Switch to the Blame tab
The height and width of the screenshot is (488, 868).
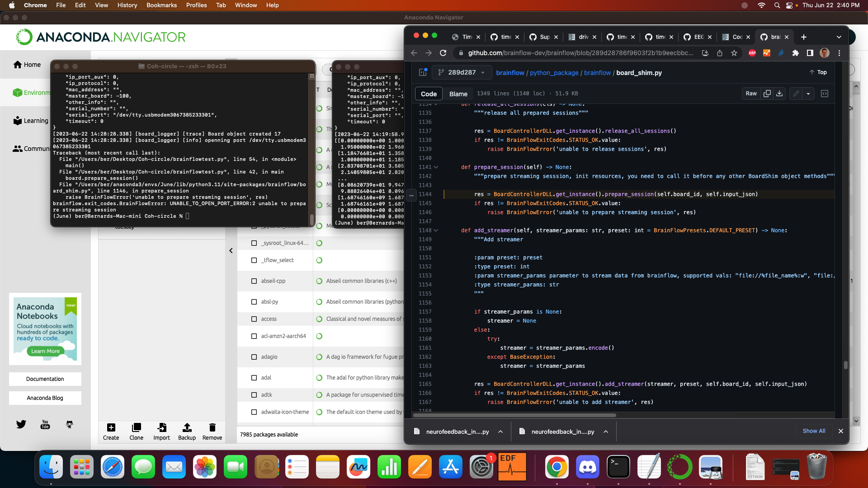point(458,94)
